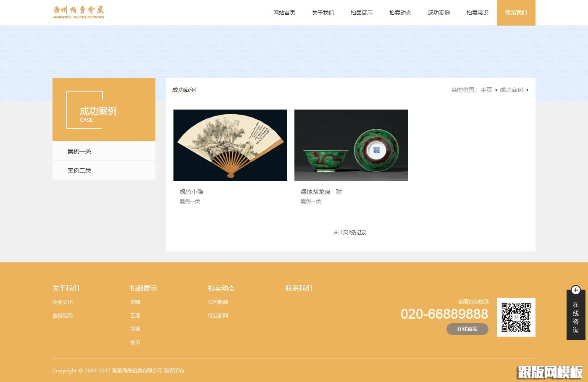
Task: Click the green dragon bowl thumbnail
Action: point(351,145)
